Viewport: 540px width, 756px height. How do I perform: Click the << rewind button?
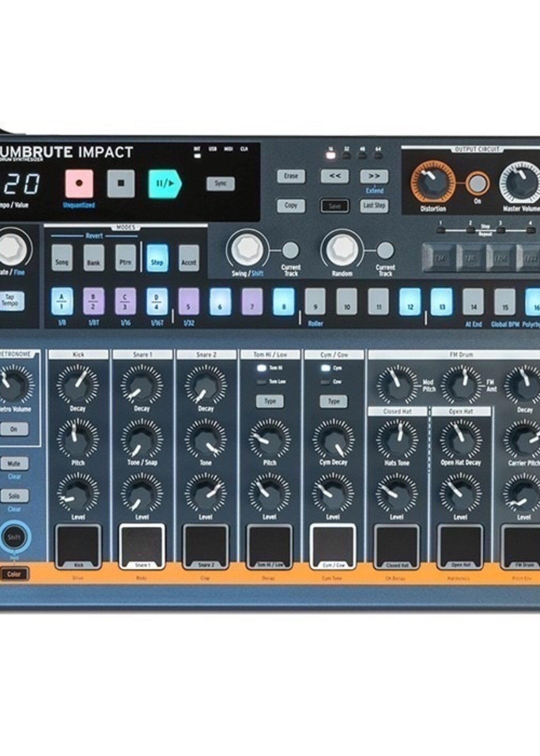[x=334, y=176]
